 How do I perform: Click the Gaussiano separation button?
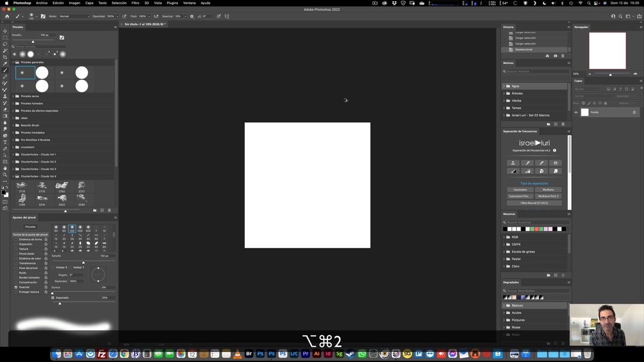[520, 190]
